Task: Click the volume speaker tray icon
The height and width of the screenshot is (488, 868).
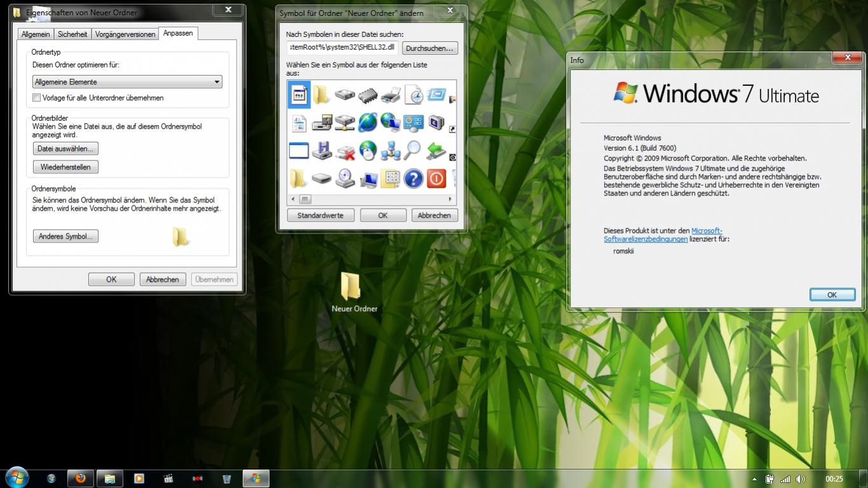Action: point(800,479)
